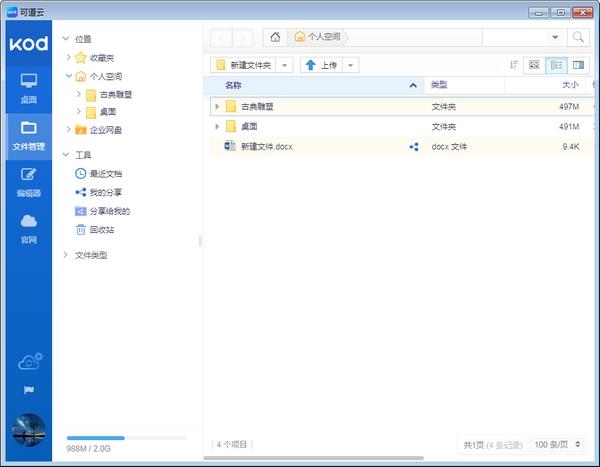
Task: Switch to icon grid view mode
Action: [x=535, y=65]
